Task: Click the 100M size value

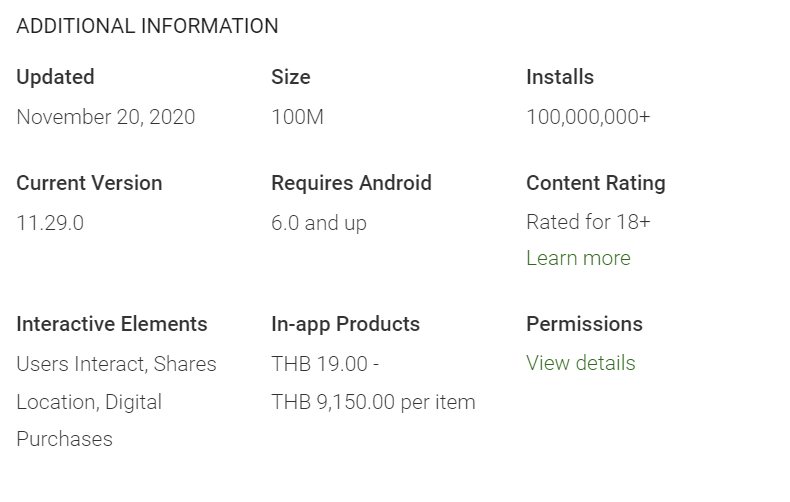Action: pos(297,117)
